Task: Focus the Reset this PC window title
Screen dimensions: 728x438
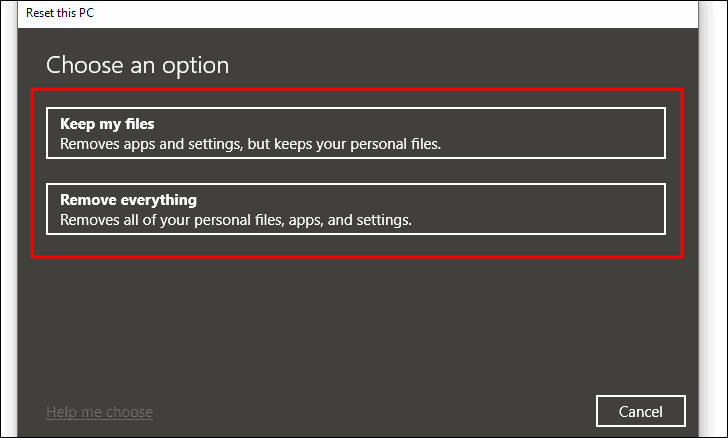Action: tap(60, 13)
